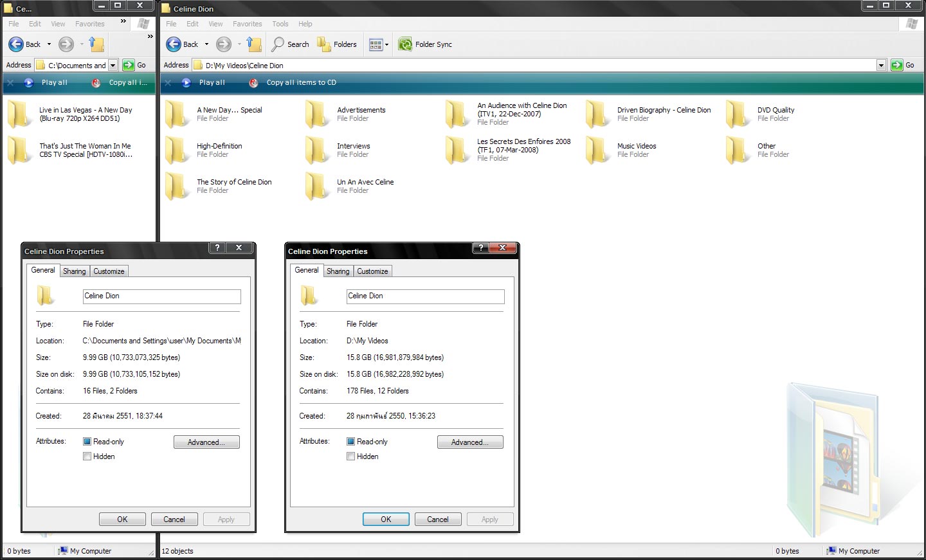The height and width of the screenshot is (560, 926).
Task: Go up one folder in left C:\Documents window
Action: (96, 44)
